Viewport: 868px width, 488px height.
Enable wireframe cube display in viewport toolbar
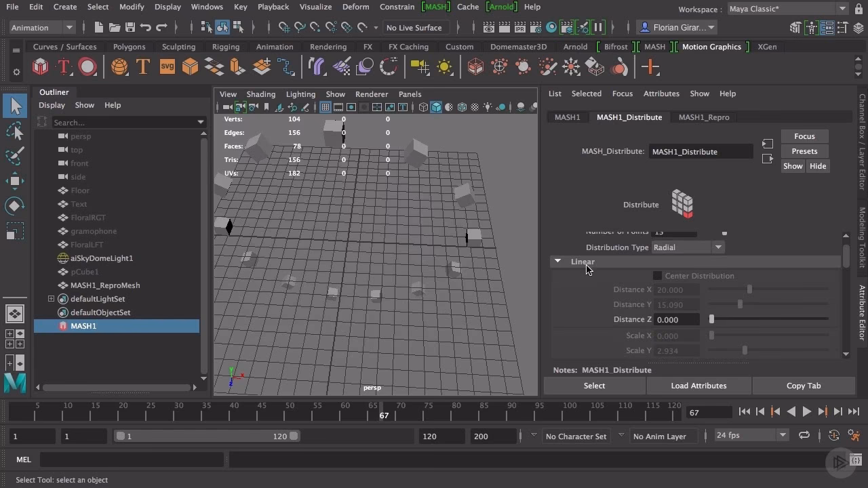423,107
